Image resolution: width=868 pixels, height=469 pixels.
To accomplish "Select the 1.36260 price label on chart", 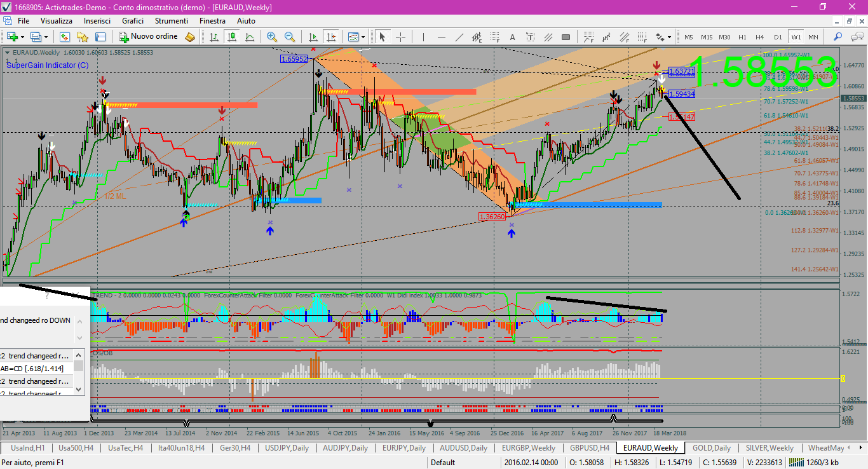I will 492,217.
